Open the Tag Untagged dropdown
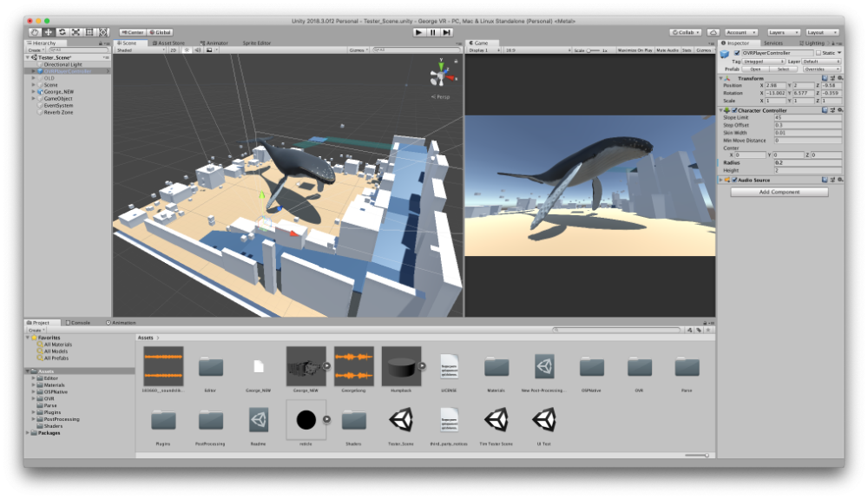Screen dimensions: 868x499 pos(765,62)
